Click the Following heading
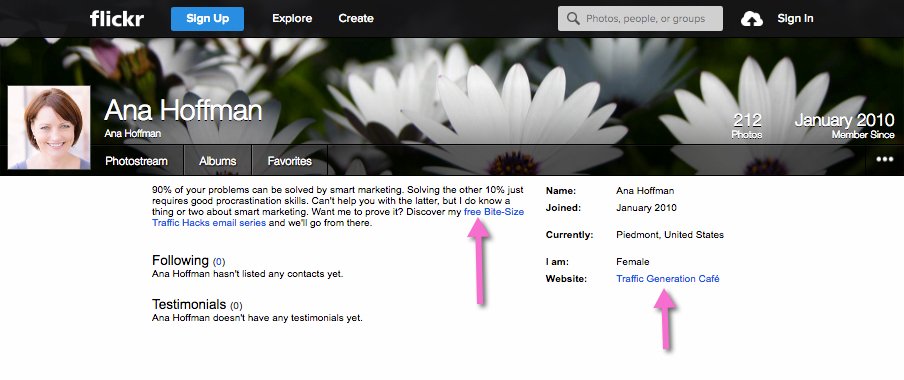904x380 pixels. (x=180, y=260)
